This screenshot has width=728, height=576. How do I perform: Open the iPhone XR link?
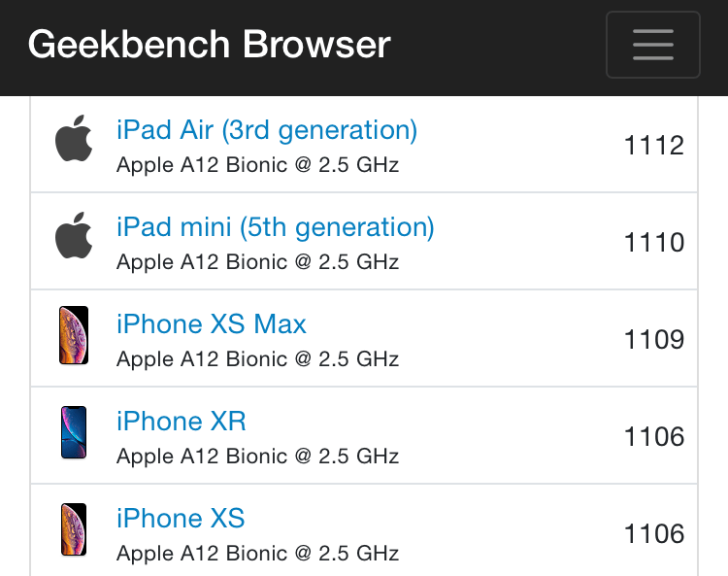(182, 421)
